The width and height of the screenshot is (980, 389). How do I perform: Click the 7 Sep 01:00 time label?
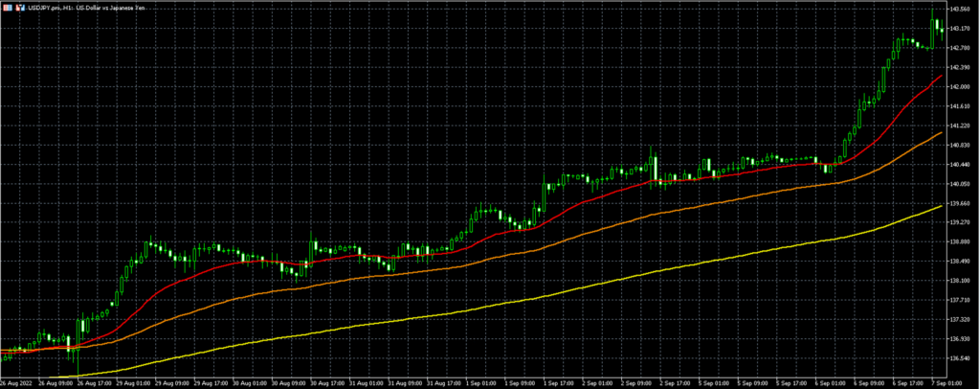click(x=951, y=383)
